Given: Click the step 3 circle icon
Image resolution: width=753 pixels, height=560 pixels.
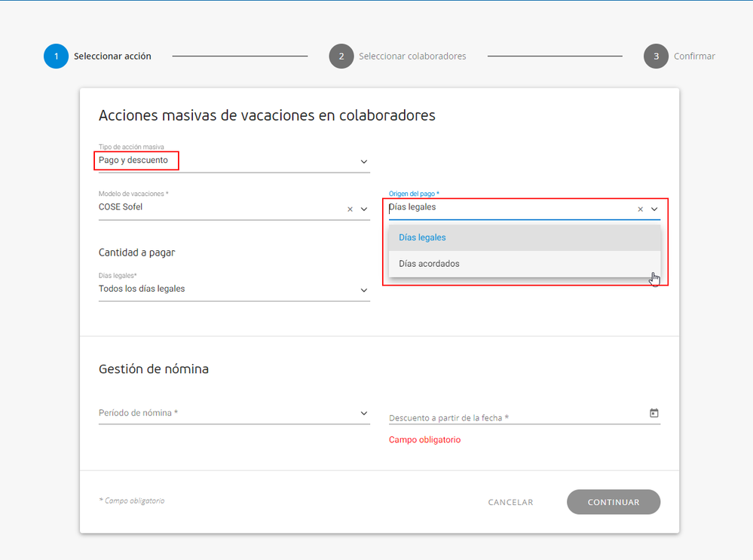Looking at the screenshot, I should pyautogui.click(x=657, y=57).
